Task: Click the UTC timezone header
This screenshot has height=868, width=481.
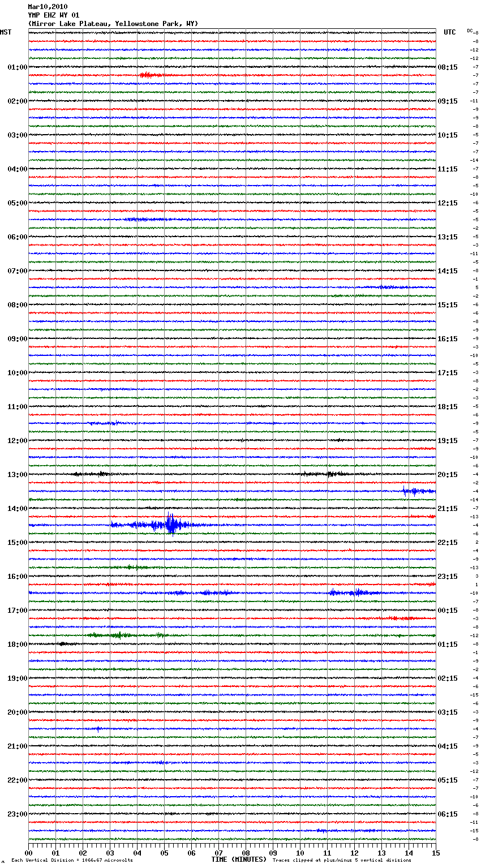Action: click(x=450, y=32)
